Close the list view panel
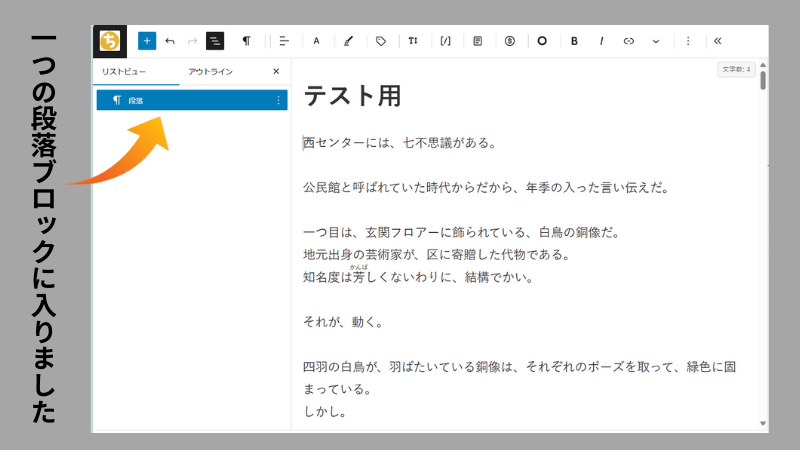This screenshot has height=450, width=800. point(276,71)
